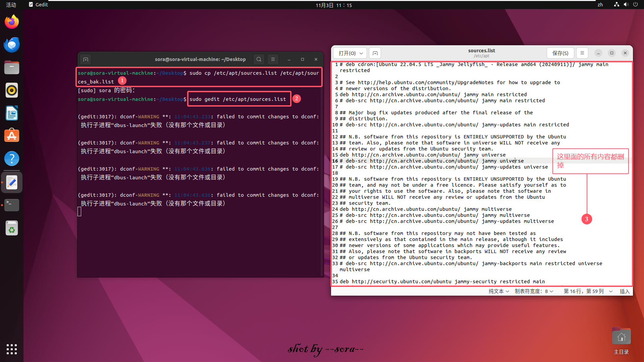The height and width of the screenshot is (362, 644).
Task: Click the sudo gedit command in Terminal
Action: 238,99
